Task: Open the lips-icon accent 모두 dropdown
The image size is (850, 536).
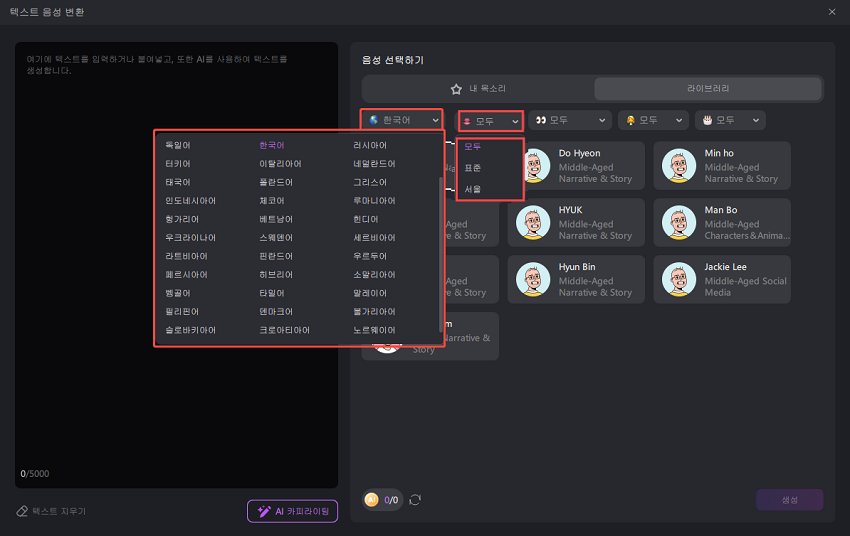Action: [491, 121]
